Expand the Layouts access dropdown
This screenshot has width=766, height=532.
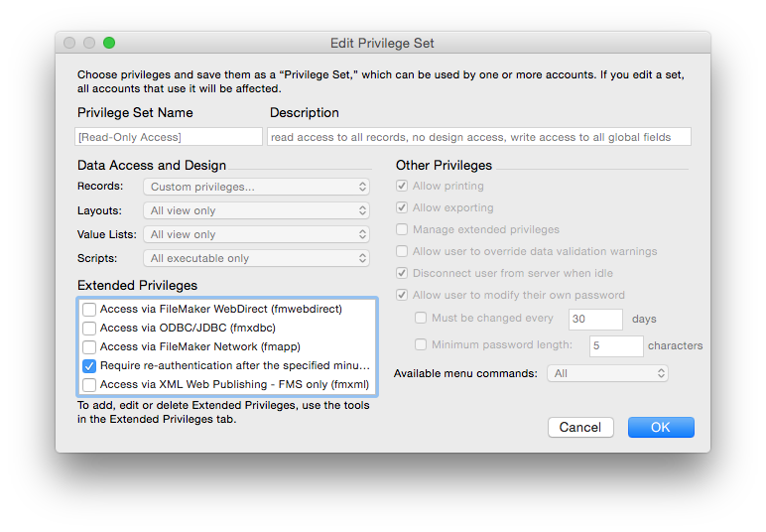click(256, 210)
